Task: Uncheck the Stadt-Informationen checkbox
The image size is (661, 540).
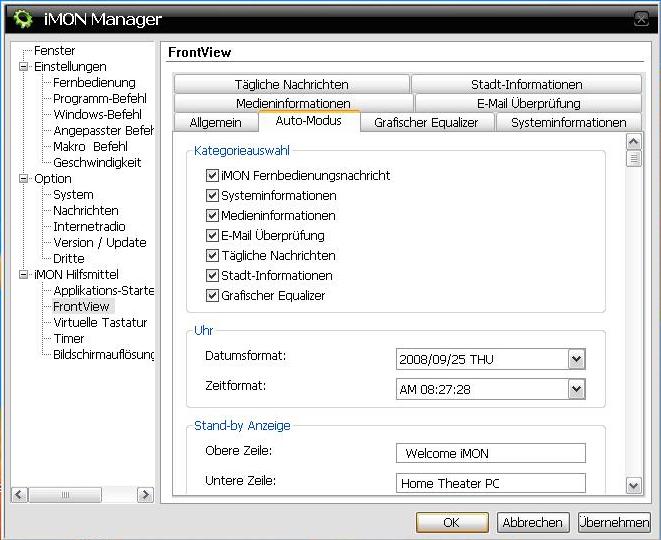Action: [212, 275]
